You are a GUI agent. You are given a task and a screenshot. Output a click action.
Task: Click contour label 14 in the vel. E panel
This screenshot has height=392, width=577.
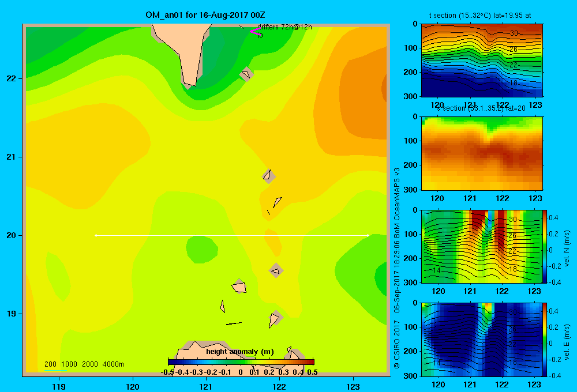[436, 363]
